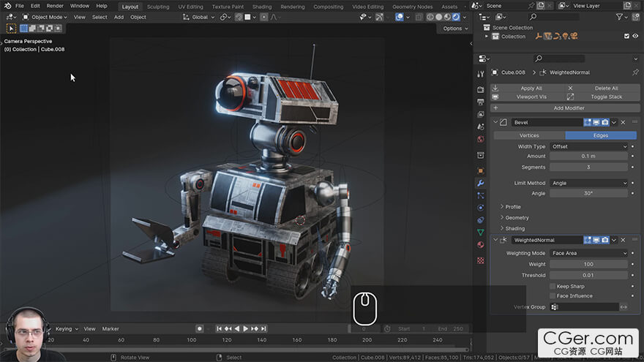Open the Weighting Mode dropdown

coord(588,253)
